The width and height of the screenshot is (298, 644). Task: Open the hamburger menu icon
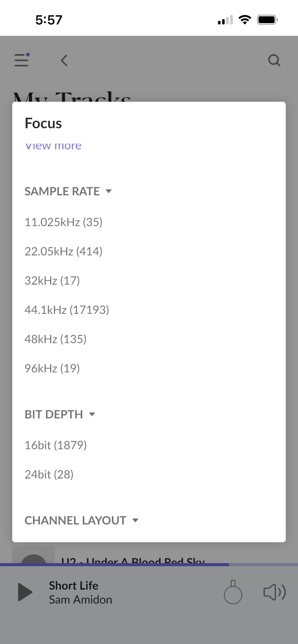(22, 60)
